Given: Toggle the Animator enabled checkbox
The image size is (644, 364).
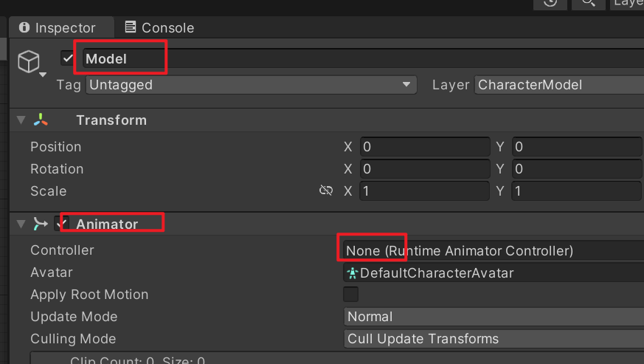Looking at the screenshot, I should tap(63, 223).
